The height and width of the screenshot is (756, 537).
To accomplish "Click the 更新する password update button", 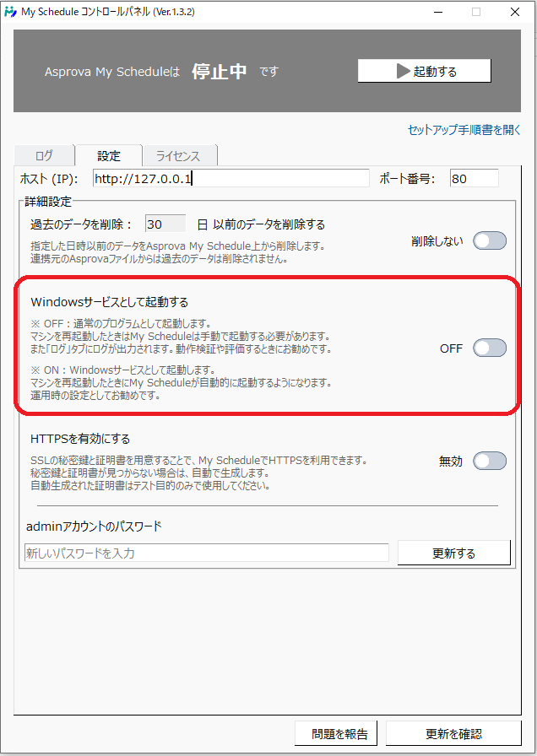I will click(454, 553).
